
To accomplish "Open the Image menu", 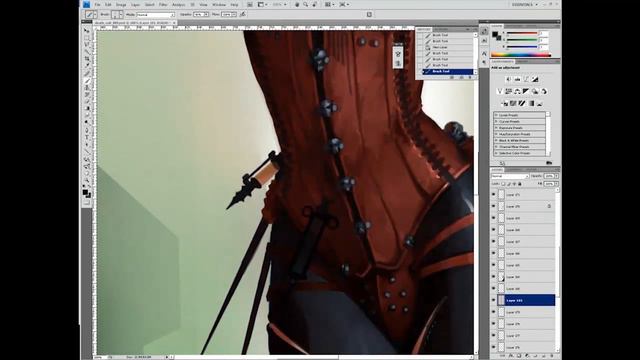I will (121, 4).
